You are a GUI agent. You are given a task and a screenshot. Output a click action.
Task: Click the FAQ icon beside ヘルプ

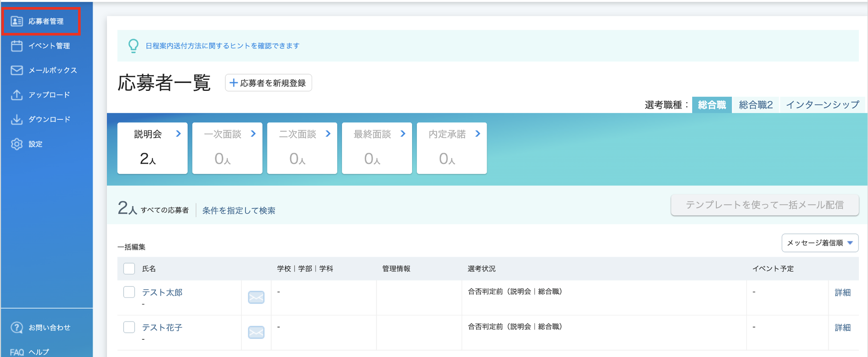tap(17, 352)
